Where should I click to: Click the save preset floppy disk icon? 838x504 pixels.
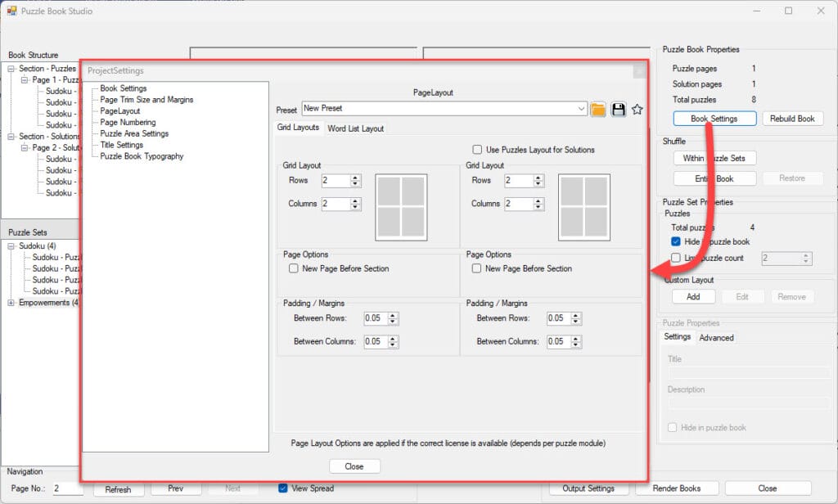[619, 110]
